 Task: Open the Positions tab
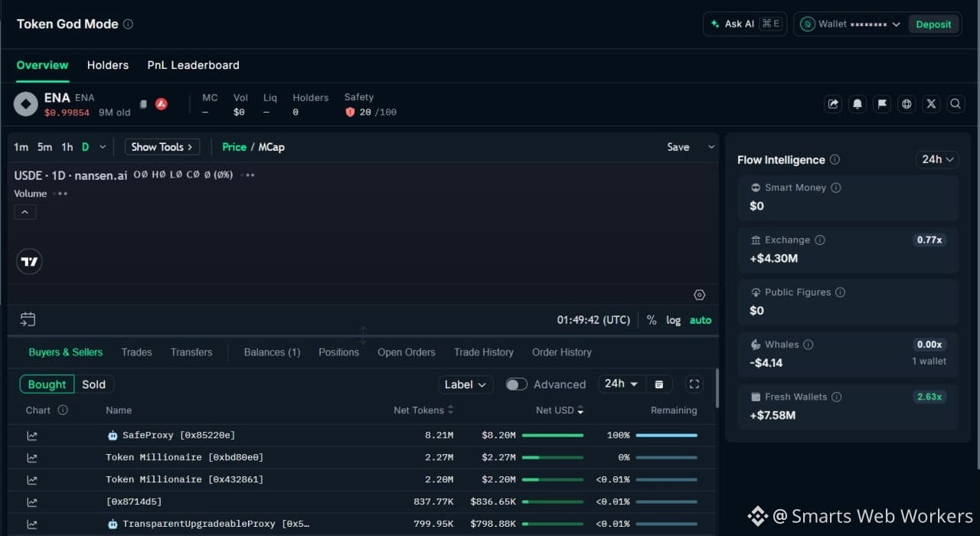click(338, 352)
